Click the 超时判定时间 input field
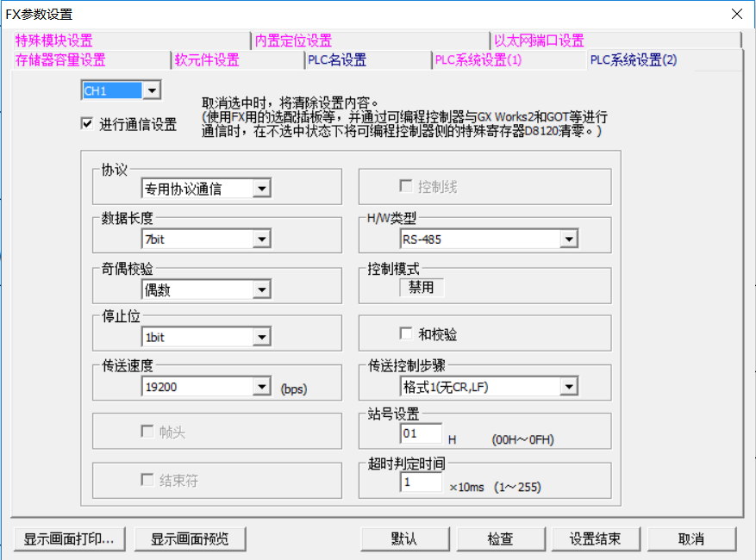Image resolution: width=756 pixels, height=560 pixels. point(421,482)
